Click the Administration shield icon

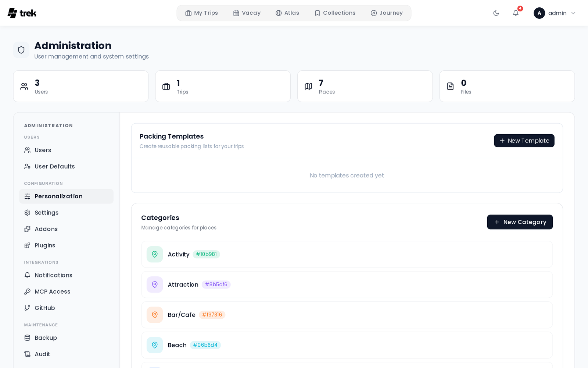[21, 50]
